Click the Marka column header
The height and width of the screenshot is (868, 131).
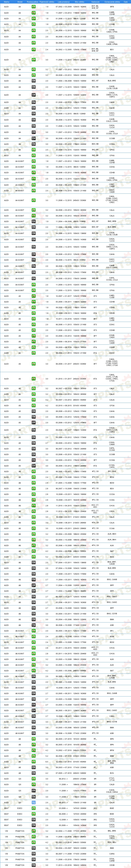(x=6, y=2)
